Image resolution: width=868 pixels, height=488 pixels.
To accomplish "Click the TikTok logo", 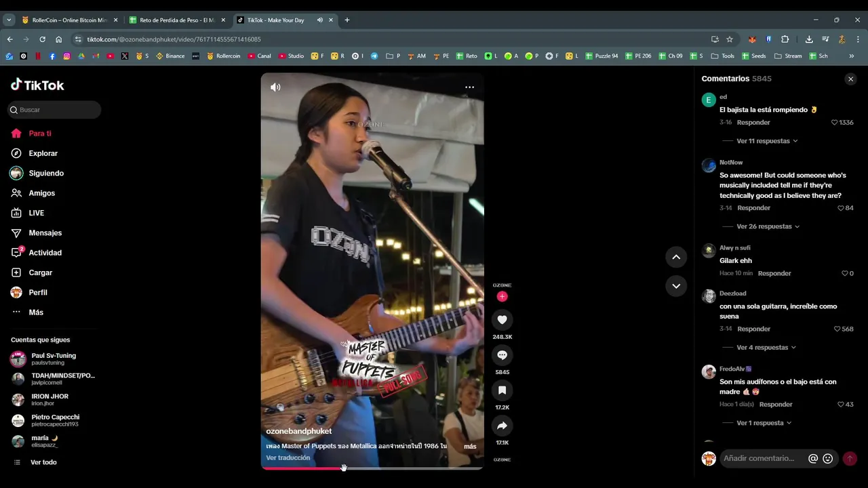I will (37, 85).
